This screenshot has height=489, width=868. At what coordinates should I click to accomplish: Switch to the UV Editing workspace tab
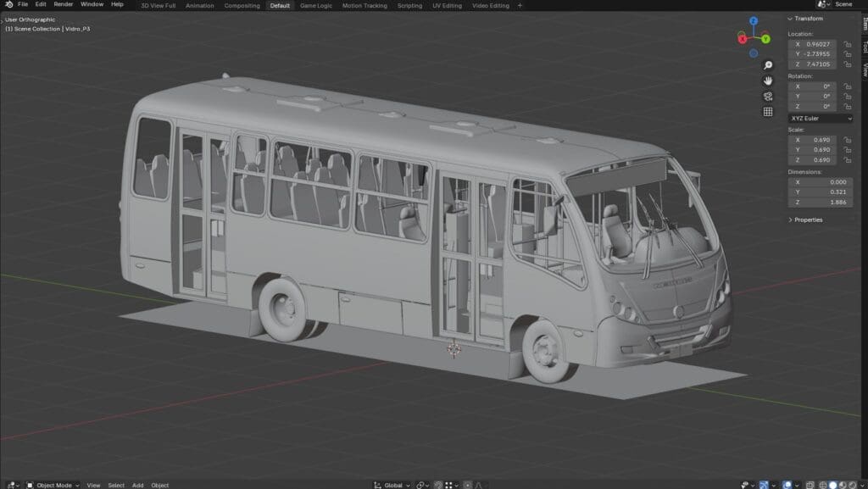point(447,5)
